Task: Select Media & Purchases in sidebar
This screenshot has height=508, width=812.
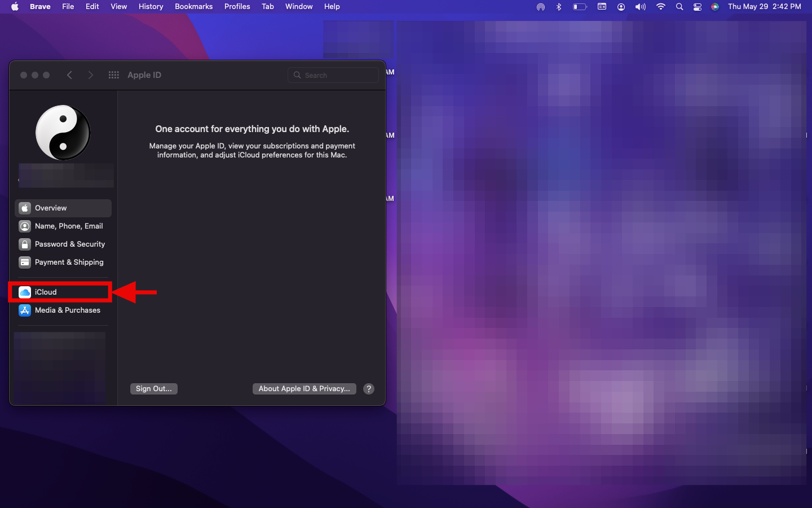Action: (67, 310)
